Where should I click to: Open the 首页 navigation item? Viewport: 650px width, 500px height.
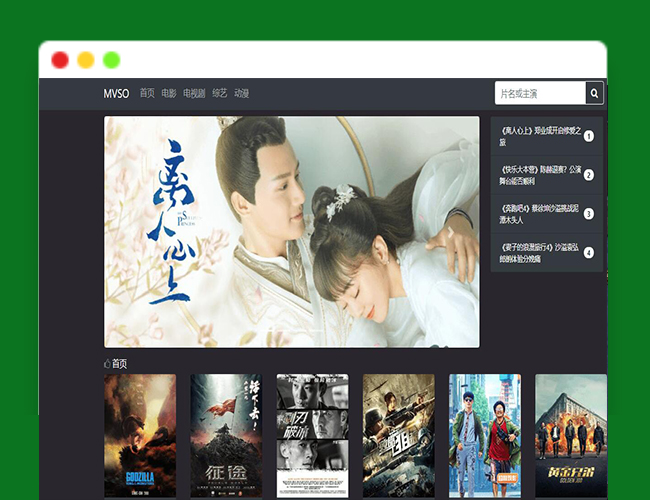(147, 93)
